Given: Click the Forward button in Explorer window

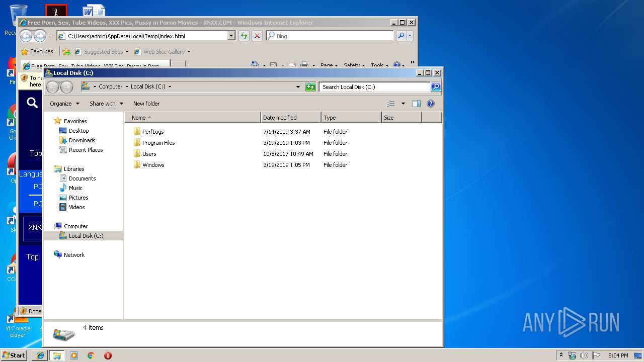Looking at the screenshot, I should point(66,87).
